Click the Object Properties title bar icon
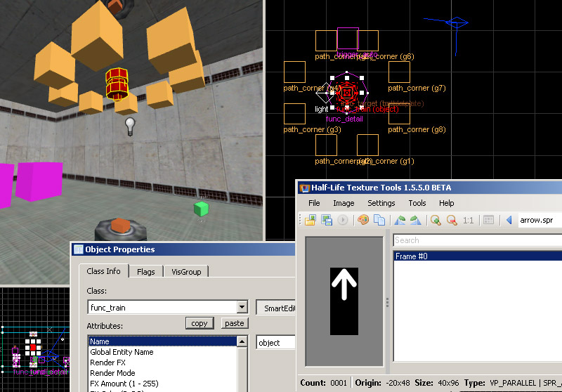 78,249
